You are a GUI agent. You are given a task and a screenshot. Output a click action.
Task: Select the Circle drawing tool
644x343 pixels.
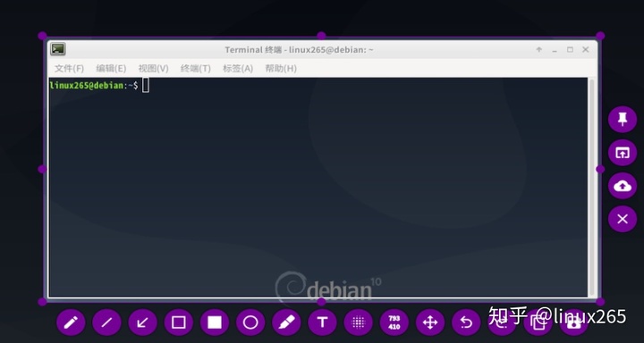[x=250, y=322]
